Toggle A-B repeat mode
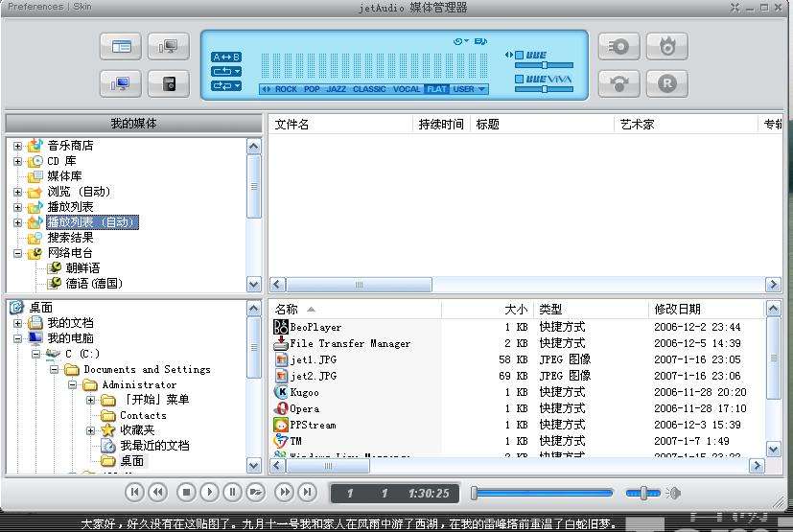Image resolution: width=793 pixels, height=532 pixels. pyautogui.click(x=226, y=58)
